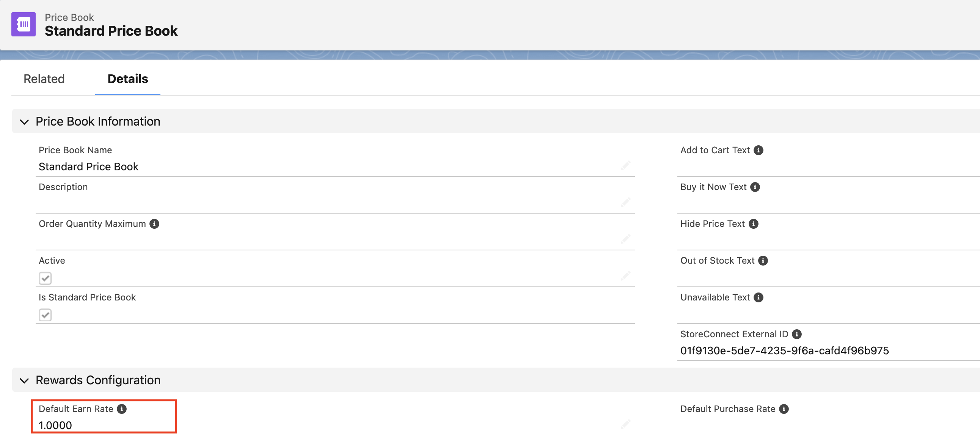Click the Price Book app icon
The height and width of the screenshot is (434, 980).
[24, 24]
